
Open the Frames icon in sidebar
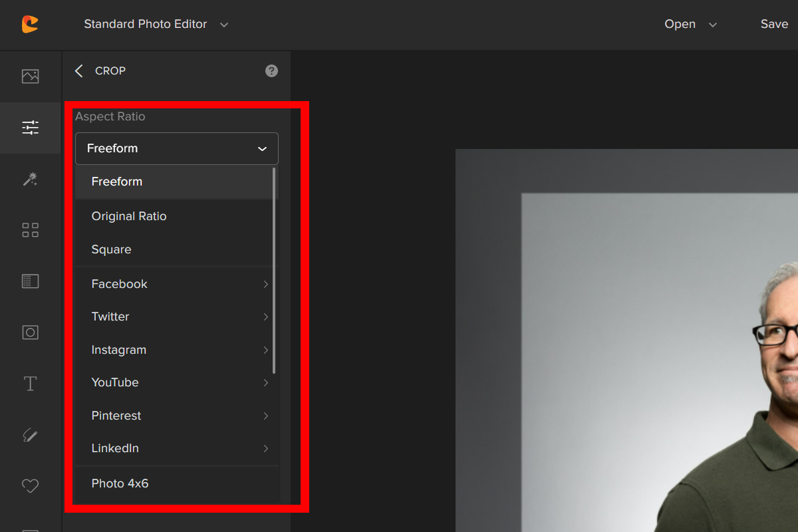[x=30, y=332]
